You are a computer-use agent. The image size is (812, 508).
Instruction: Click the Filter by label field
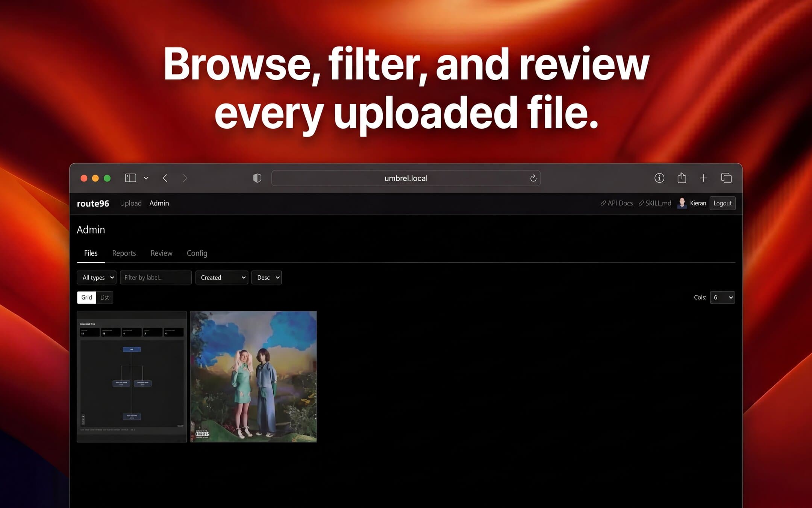pyautogui.click(x=156, y=278)
